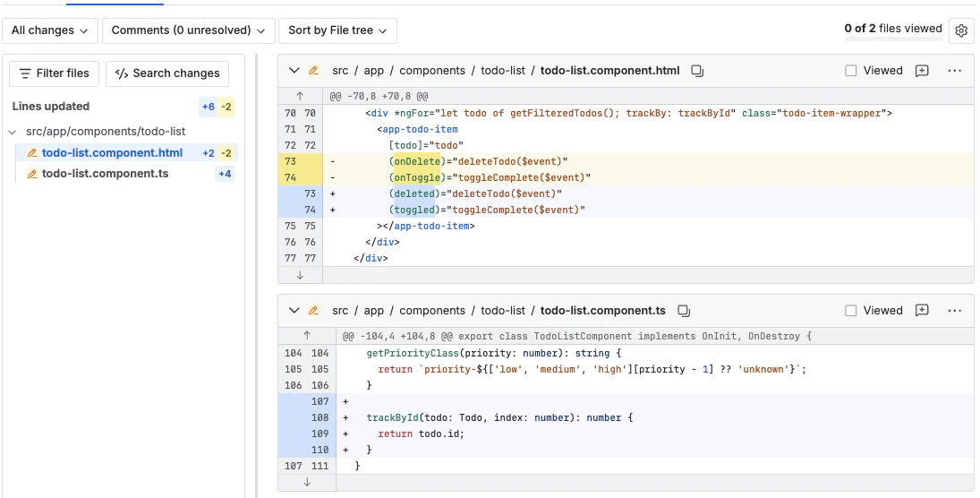Copy todo-list.component.html file path icon

(697, 71)
